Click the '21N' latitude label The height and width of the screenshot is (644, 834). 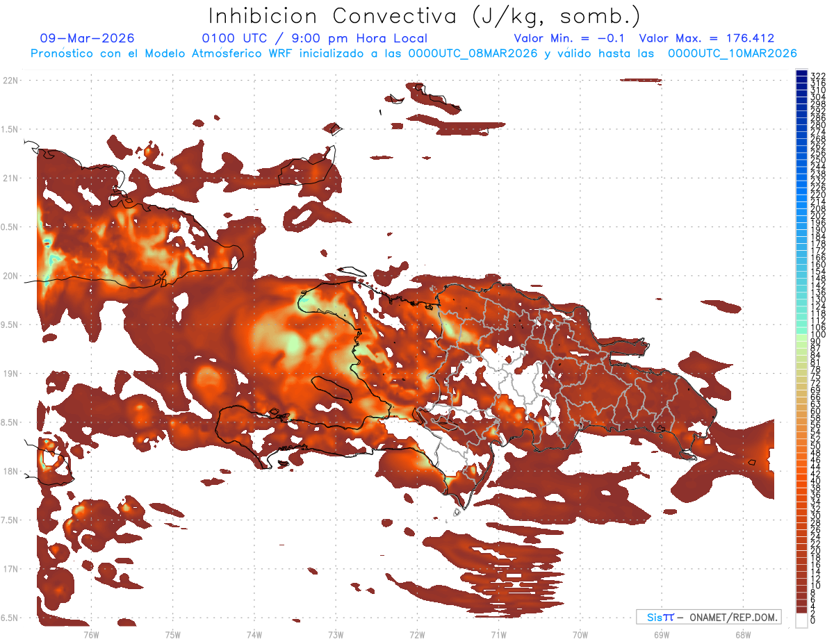tap(12, 178)
